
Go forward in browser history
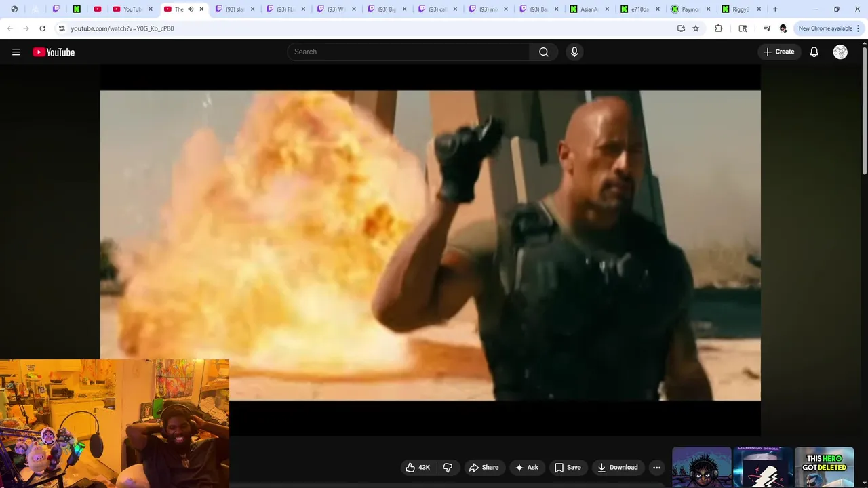26,28
